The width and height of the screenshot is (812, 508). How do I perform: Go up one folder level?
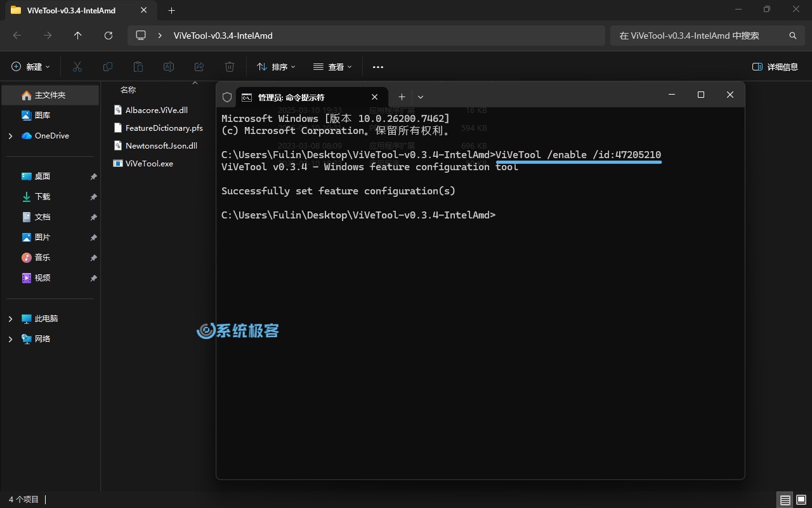78,36
